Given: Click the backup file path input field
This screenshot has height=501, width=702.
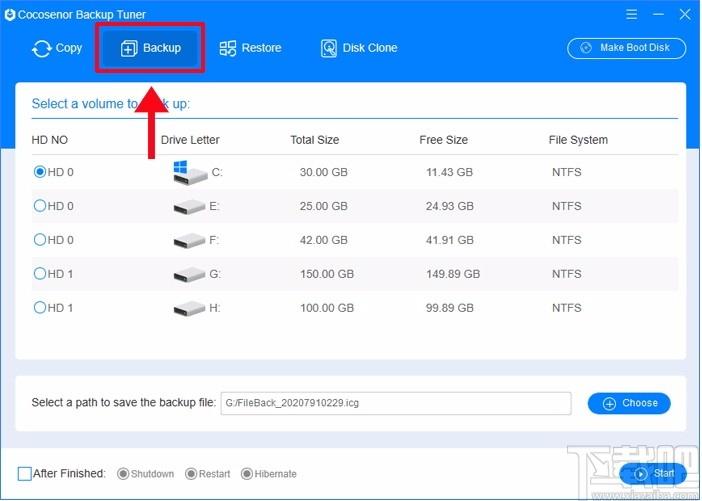Looking at the screenshot, I should 396,403.
